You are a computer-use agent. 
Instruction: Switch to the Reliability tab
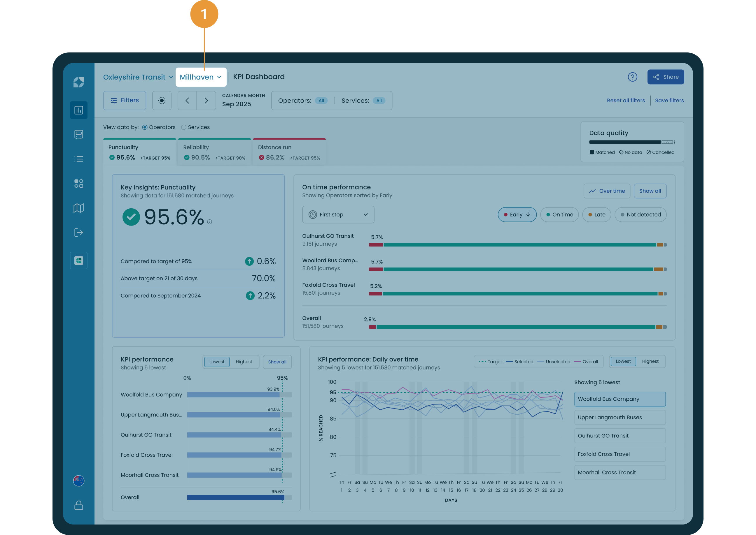pyautogui.click(x=214, y=152)
